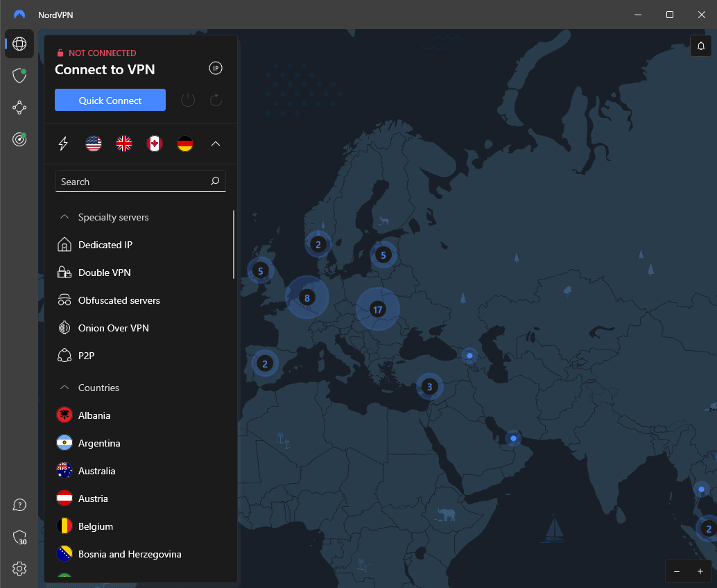717x588 pixels.
Task: Click the reconnect refresh icon
Action: [216, 100]
